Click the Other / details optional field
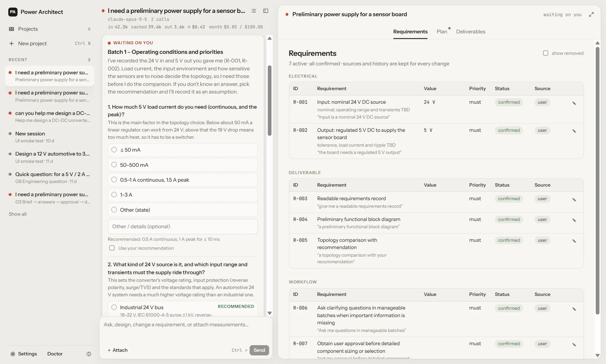Screen dimensions: 606x364 (x=183, y=227)
